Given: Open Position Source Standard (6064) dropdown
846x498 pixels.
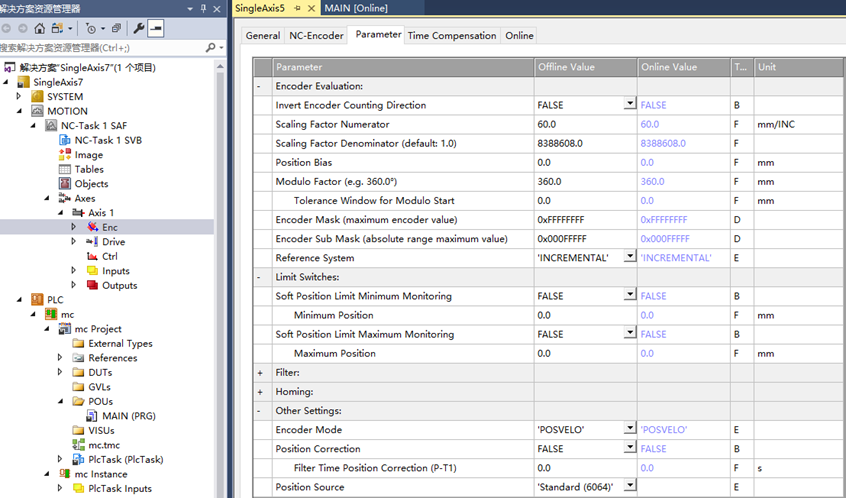Looking at the screenshot, I should click(630, 485).
